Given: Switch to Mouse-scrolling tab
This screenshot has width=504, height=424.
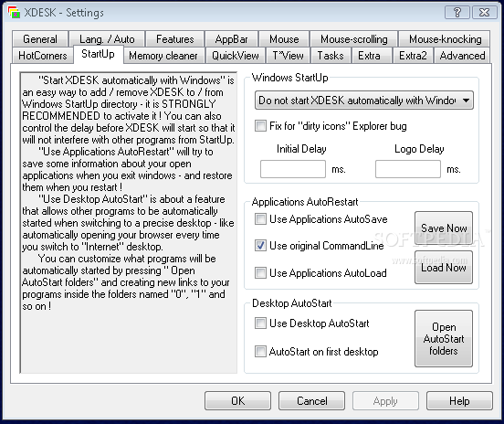Looking at the screenshot, I should pos(354,39).
